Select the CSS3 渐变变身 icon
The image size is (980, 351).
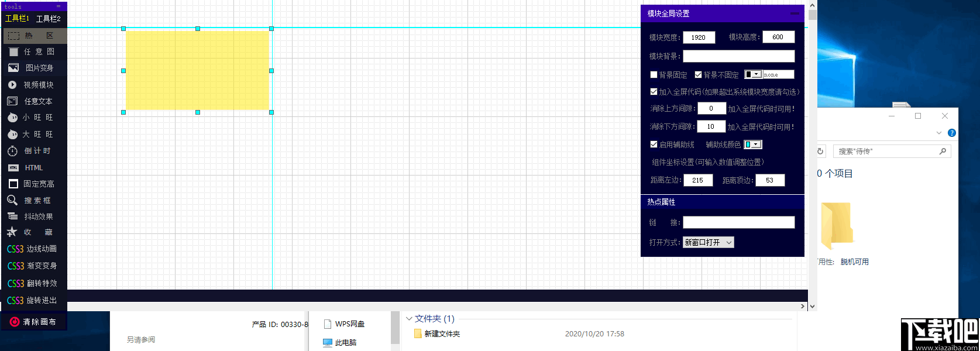pos(15,266)
